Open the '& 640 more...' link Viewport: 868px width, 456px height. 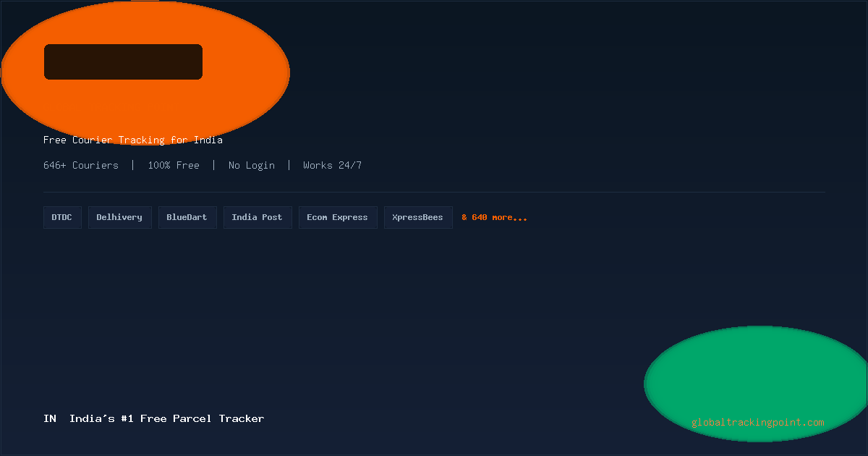495,217
